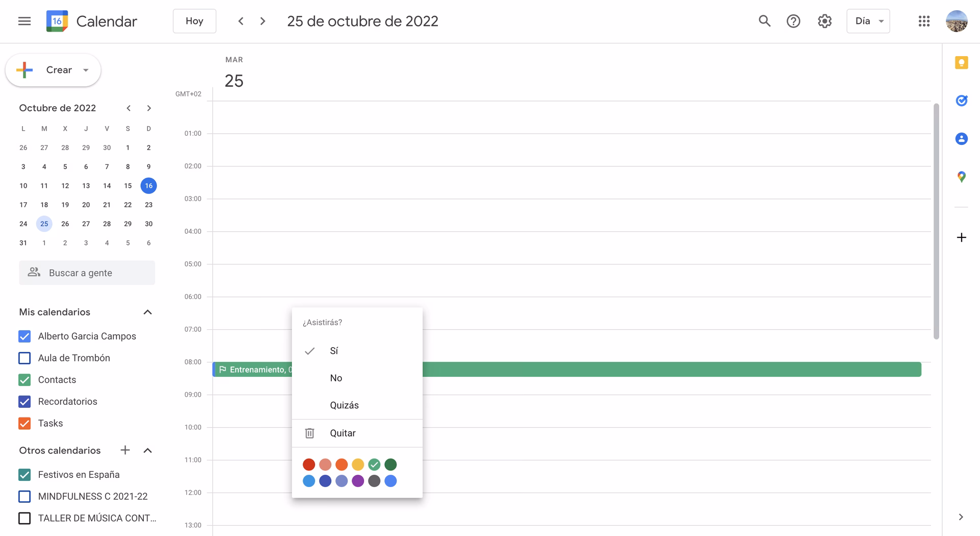Open Google Maps side panel icon
Screen dimensions: 980x536
962,177
